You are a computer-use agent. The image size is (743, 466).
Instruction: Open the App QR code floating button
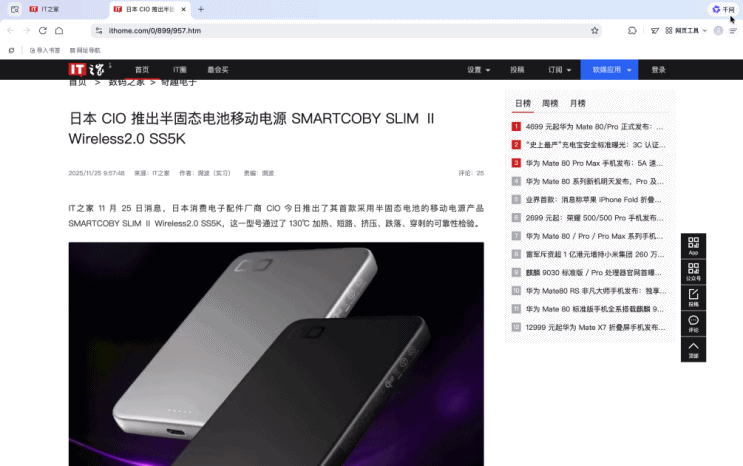pos(693,246)
